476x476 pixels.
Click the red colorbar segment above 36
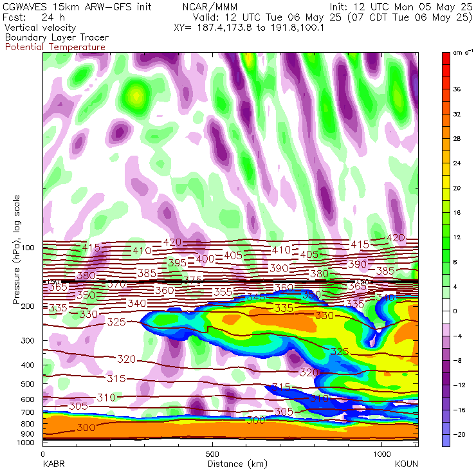tap(446, 71)
